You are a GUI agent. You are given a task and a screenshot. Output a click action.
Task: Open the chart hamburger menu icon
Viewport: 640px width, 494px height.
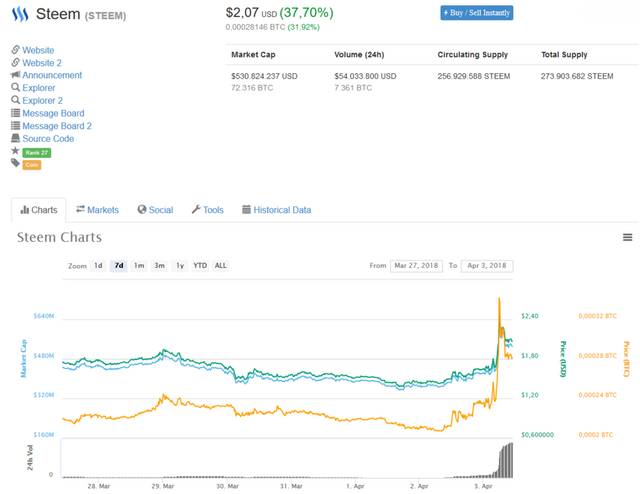(x=627, y=237)
